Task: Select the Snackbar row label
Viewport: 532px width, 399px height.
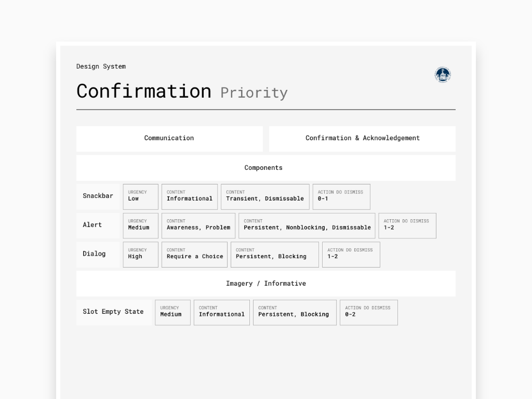Action: click(x=98, y=197)
